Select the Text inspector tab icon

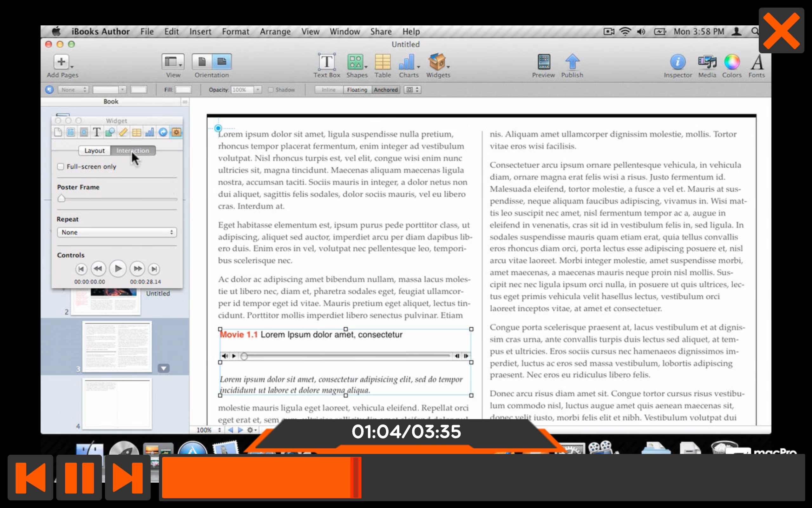[97, 132]
